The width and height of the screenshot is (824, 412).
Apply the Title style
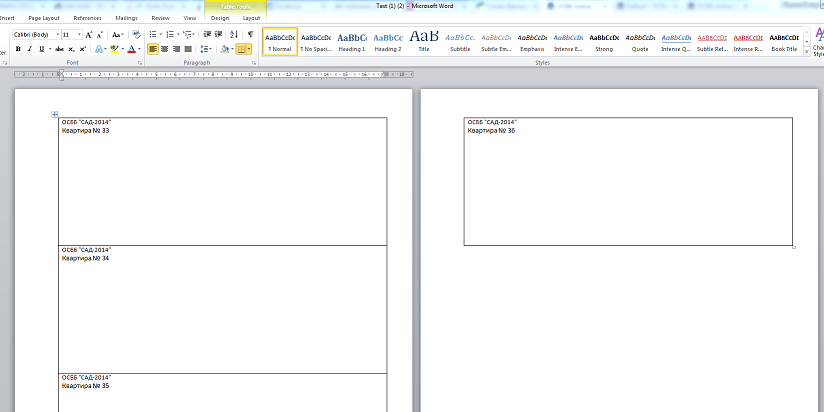tap(423, 41)
